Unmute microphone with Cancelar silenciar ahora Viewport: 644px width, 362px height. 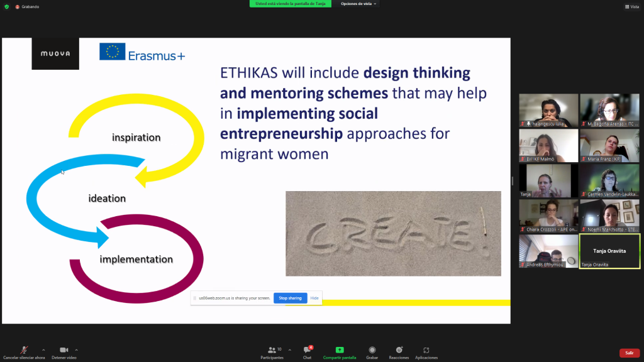click(x=23, y=351)
